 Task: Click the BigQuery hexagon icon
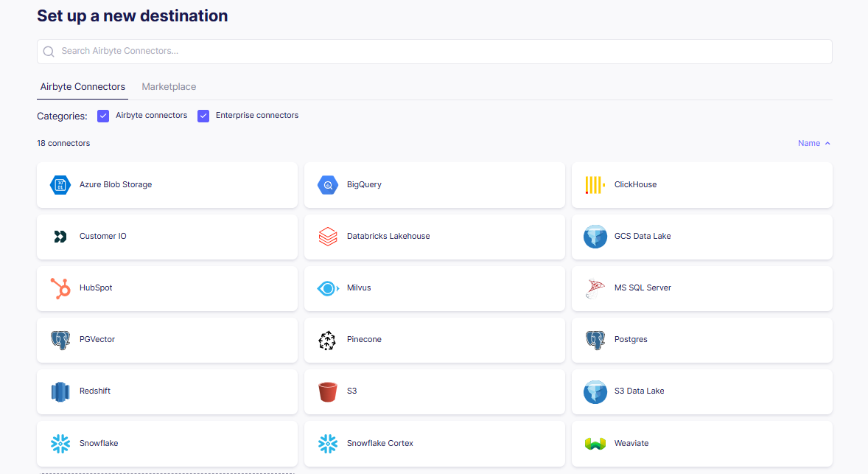(327, 185)
